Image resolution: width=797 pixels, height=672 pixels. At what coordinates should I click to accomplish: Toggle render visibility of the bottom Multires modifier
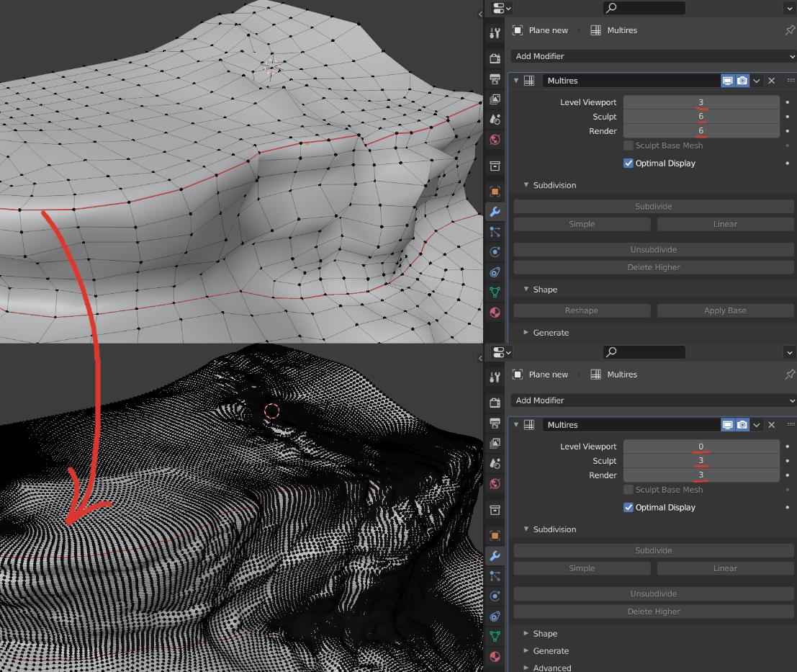coord(742,424)
